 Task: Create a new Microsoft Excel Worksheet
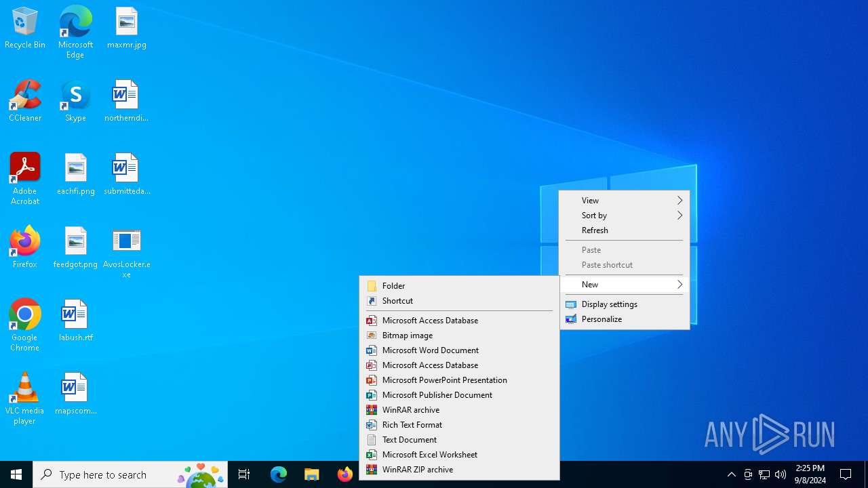pos(459,454)
